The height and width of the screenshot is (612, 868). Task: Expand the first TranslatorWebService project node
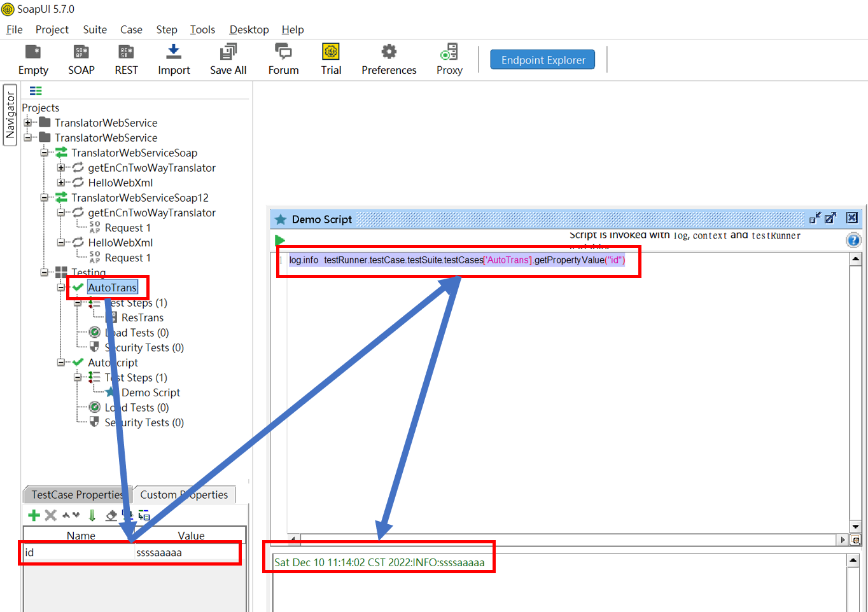click(x=28, y=123)
